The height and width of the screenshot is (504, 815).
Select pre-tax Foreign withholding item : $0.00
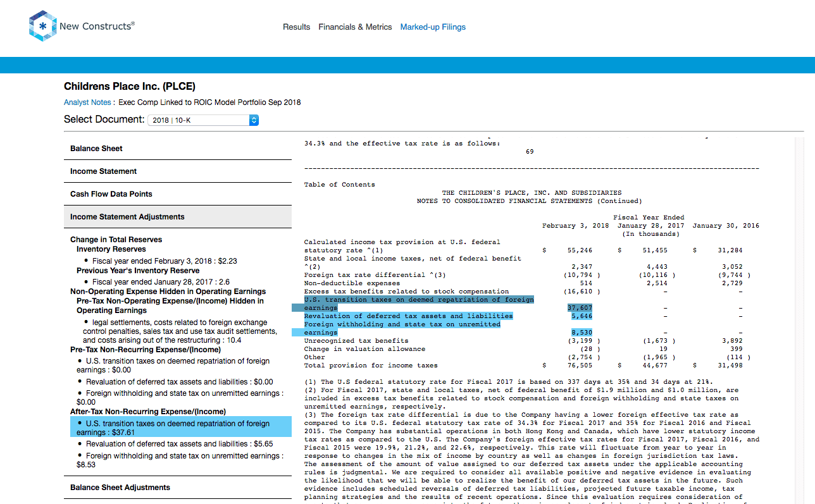click(180, 397)
